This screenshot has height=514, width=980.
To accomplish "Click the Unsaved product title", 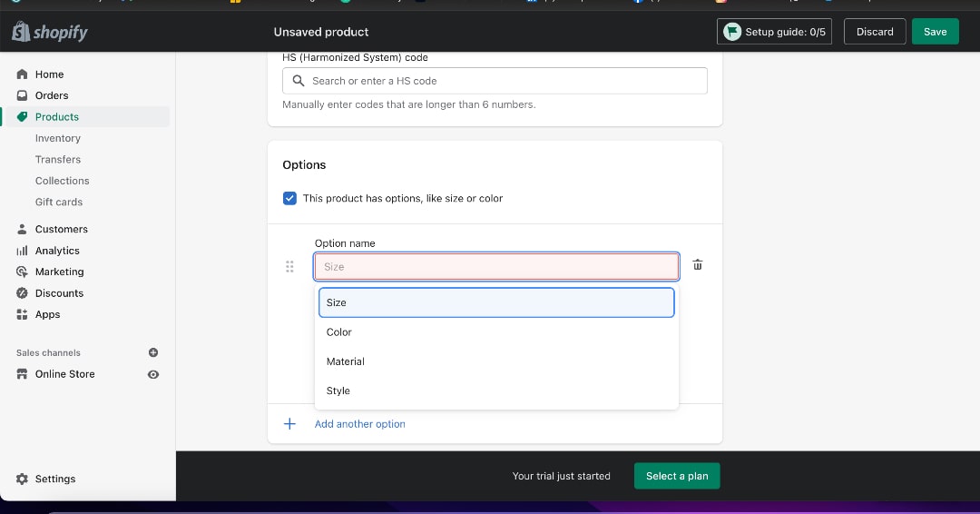I will click(x=321, y=32).
